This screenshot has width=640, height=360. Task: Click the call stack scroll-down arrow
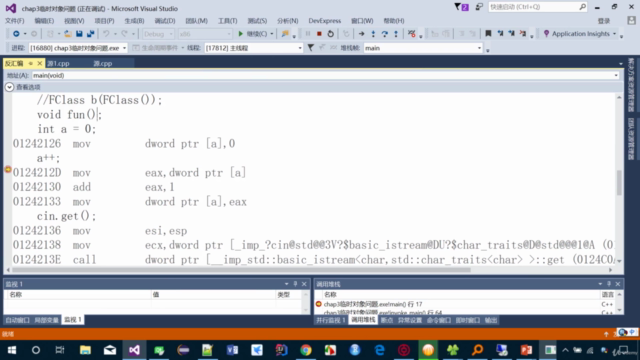pyautogui.click(x=620, y=311)
